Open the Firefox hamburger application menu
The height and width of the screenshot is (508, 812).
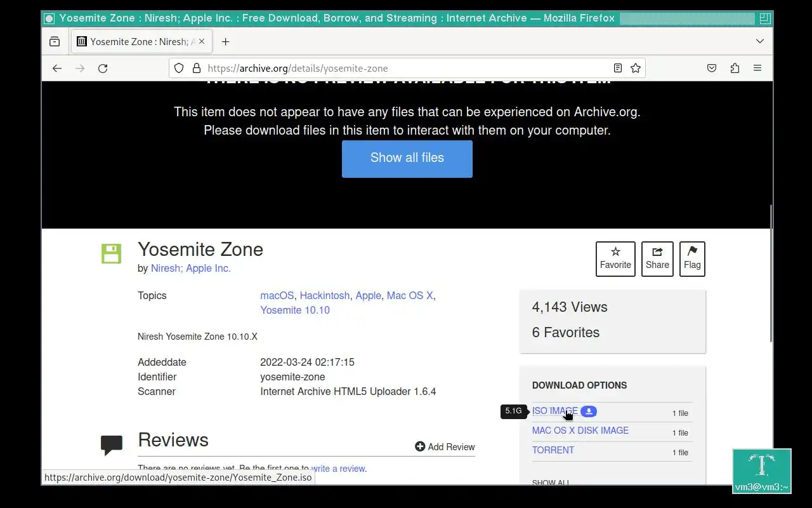pyautogui.click(x=757, y=68)
